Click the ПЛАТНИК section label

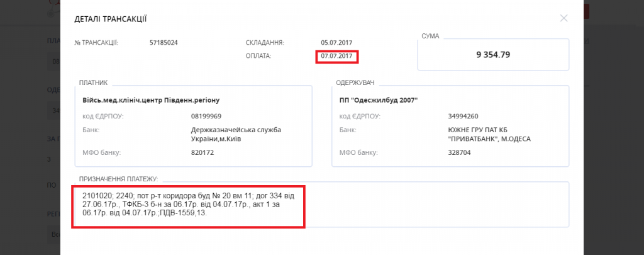[x=94, y=82]
